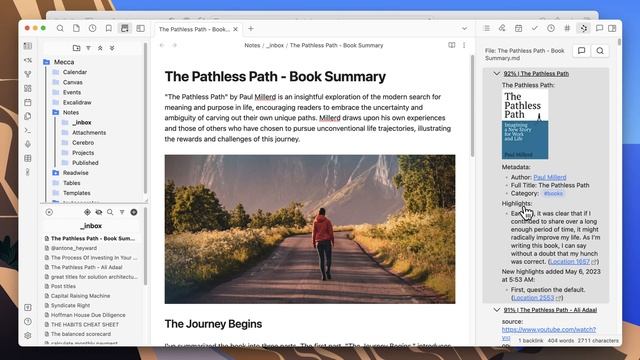Expand all folders with double down chevron

point(112,48)
